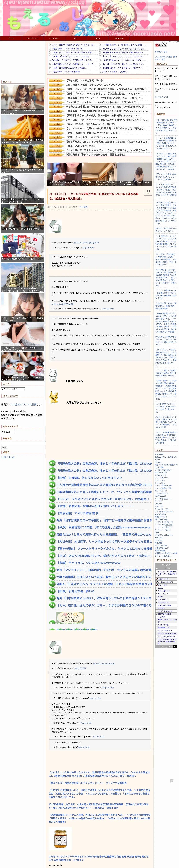Open the 緊急速報 アメリカ政府 警告 注目 link
Image resolution: width=179 pixels, height=868 pixels.
[77, 513]
